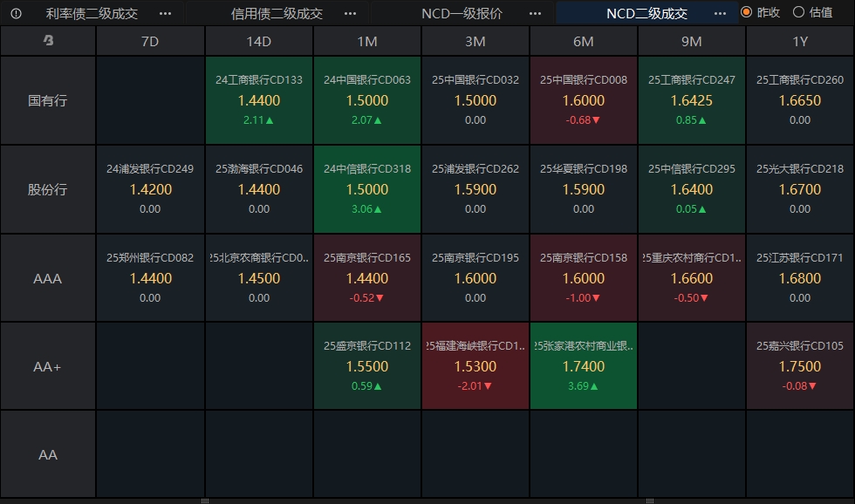
Task: Open the 25中信银行CD295 cell
Action: pyautogui.click(x=691, y=189)
